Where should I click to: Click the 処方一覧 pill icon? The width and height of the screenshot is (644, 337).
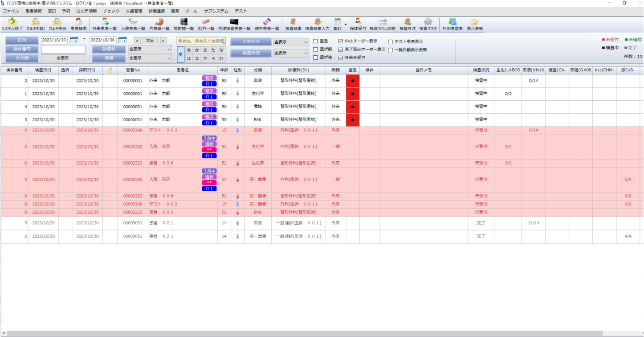coord(206,22)
